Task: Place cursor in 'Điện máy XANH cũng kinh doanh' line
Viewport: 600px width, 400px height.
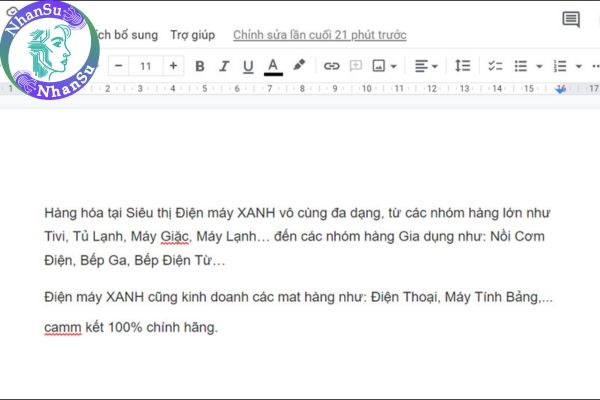Action: 298,297
